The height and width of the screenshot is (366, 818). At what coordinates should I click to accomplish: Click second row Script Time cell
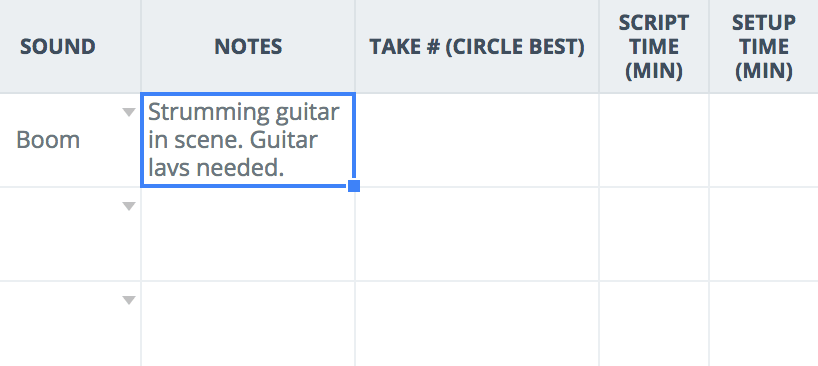pos(654,234)
